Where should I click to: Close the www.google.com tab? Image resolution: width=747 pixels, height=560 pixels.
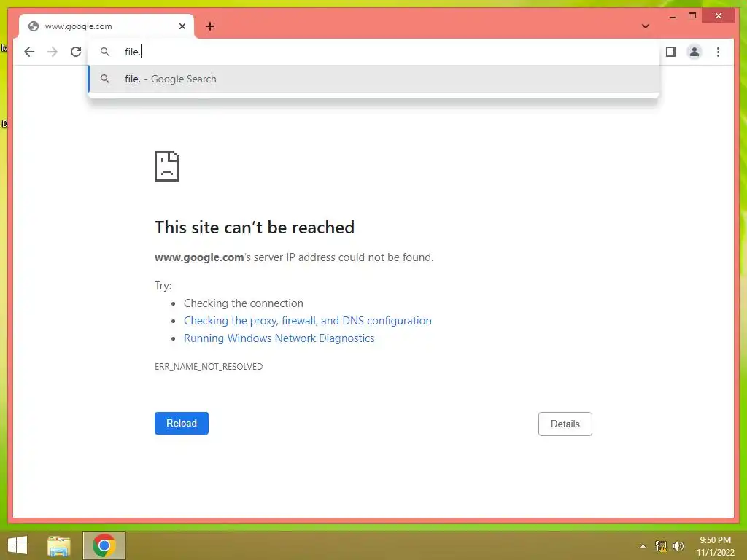pyautogui.click(x=182, y=26)
